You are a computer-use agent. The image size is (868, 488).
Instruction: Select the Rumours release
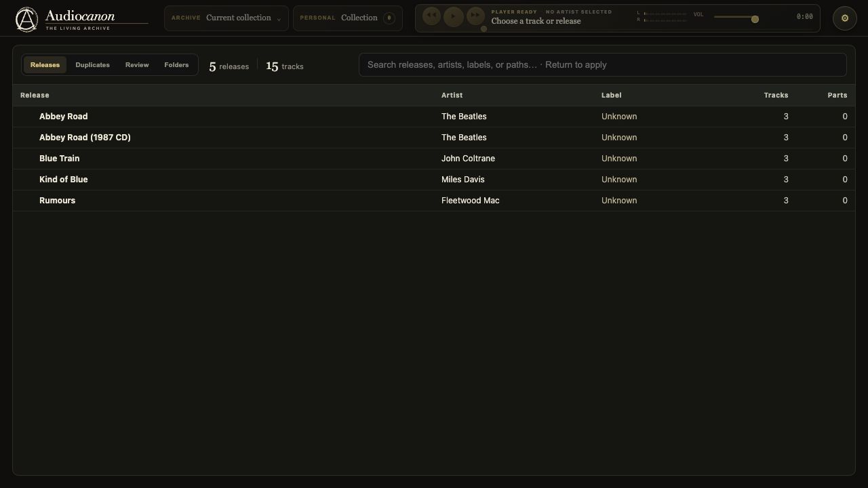click(434, 201)
